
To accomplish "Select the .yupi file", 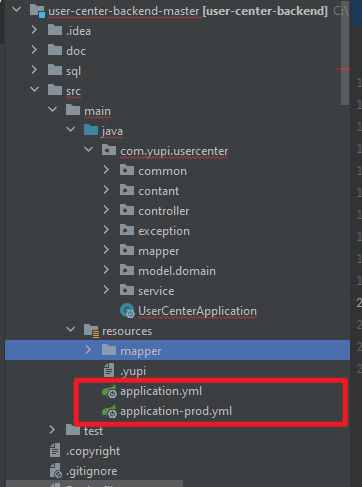I will point(133,371).
